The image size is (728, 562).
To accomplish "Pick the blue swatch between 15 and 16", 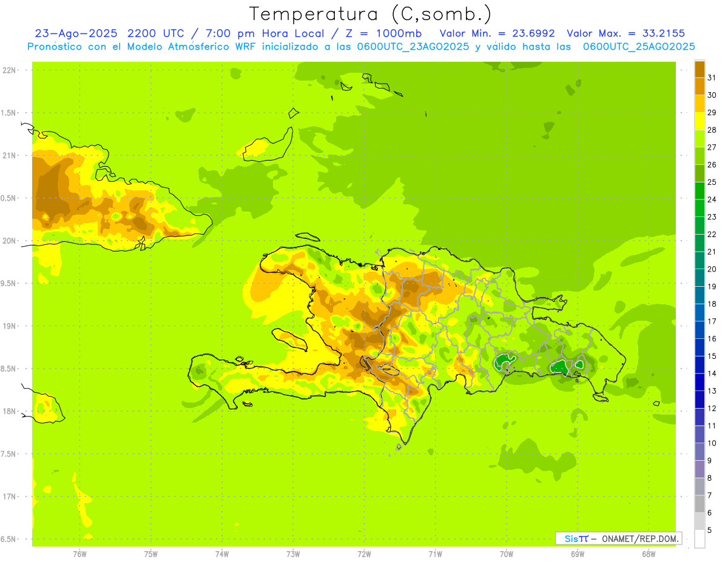I will [699, 347].
